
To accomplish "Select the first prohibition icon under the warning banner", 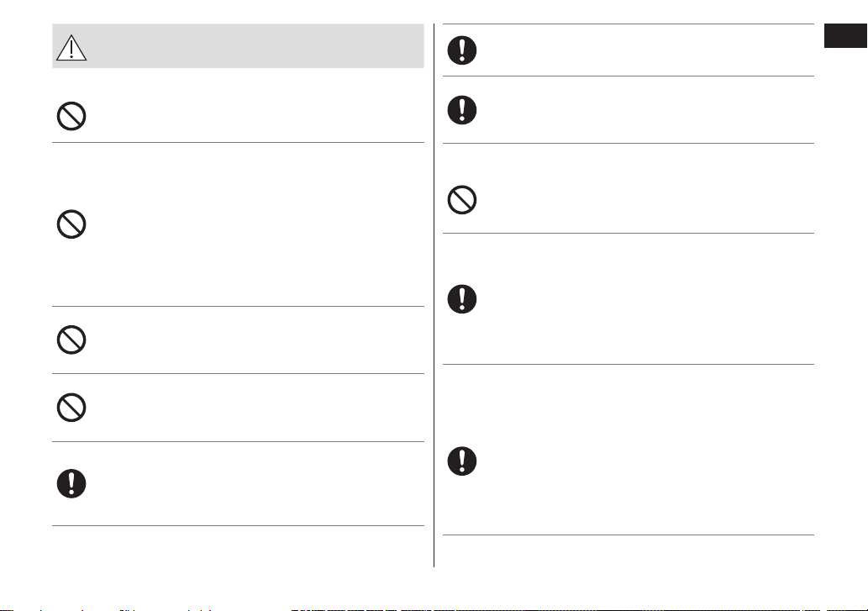I will pos(71,116).
